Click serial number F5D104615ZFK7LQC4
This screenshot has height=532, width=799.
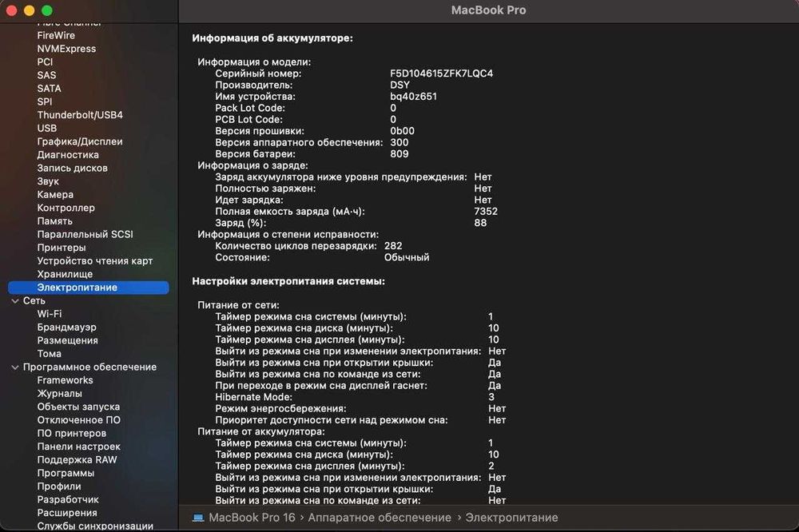(x=441, y=73)
